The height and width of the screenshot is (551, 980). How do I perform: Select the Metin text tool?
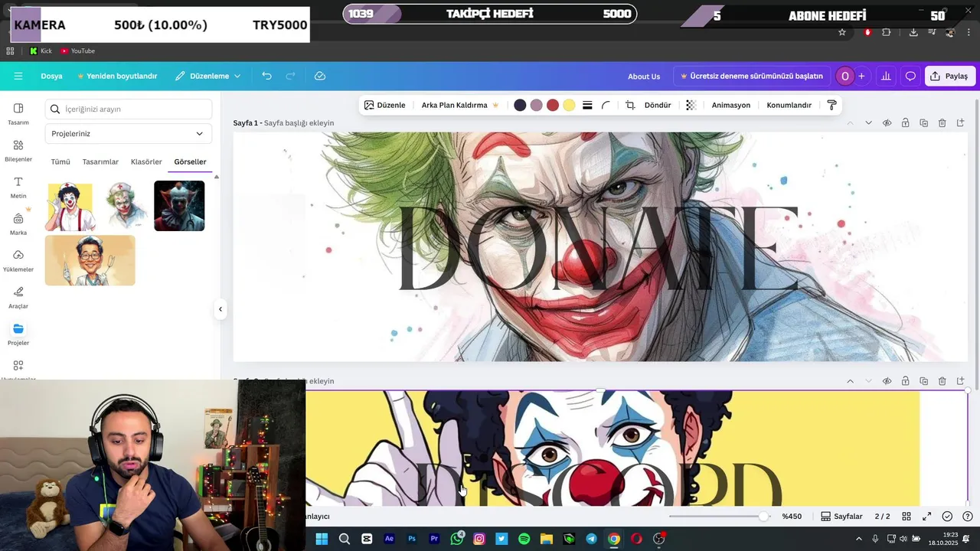[x=18, y=187]
